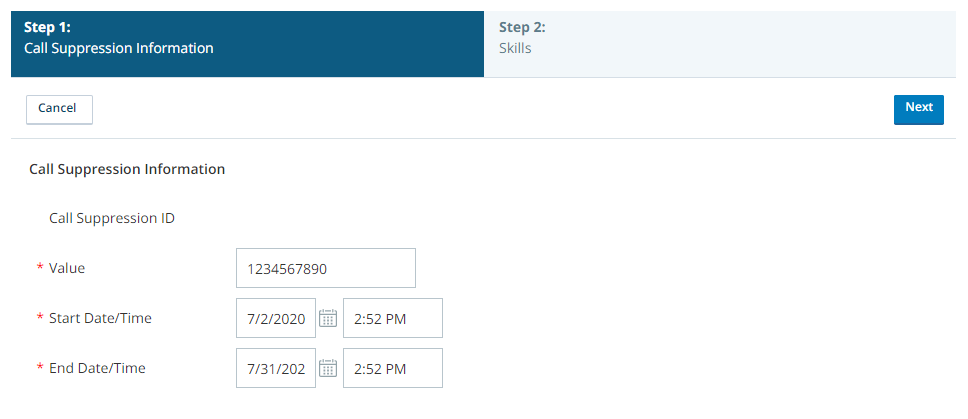Open the Start Date calendar picker icon
The height and width of the screenshot is (419, 968).
pos(328,318)
